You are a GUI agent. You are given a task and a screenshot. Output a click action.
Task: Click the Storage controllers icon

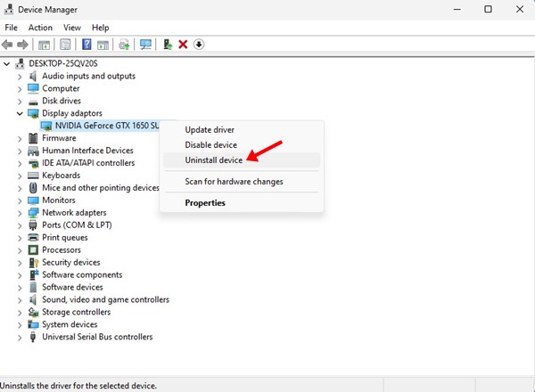click(x=33, y=312)
